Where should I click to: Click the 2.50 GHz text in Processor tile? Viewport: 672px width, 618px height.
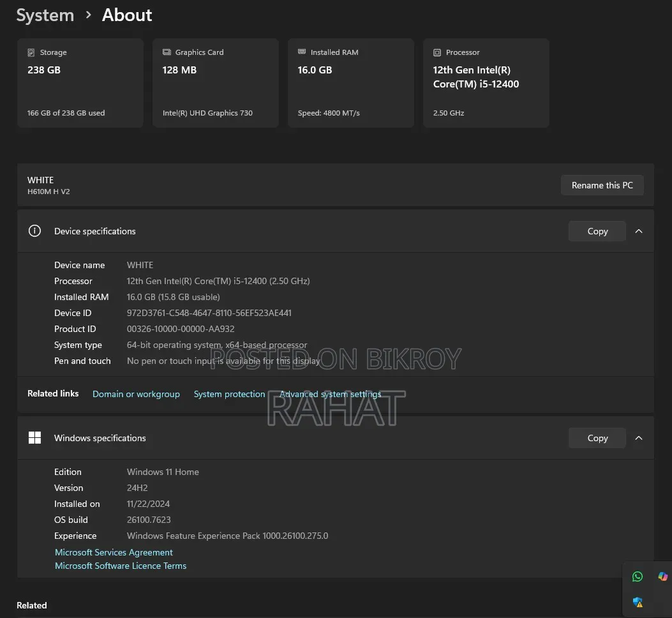pos(448,113)
